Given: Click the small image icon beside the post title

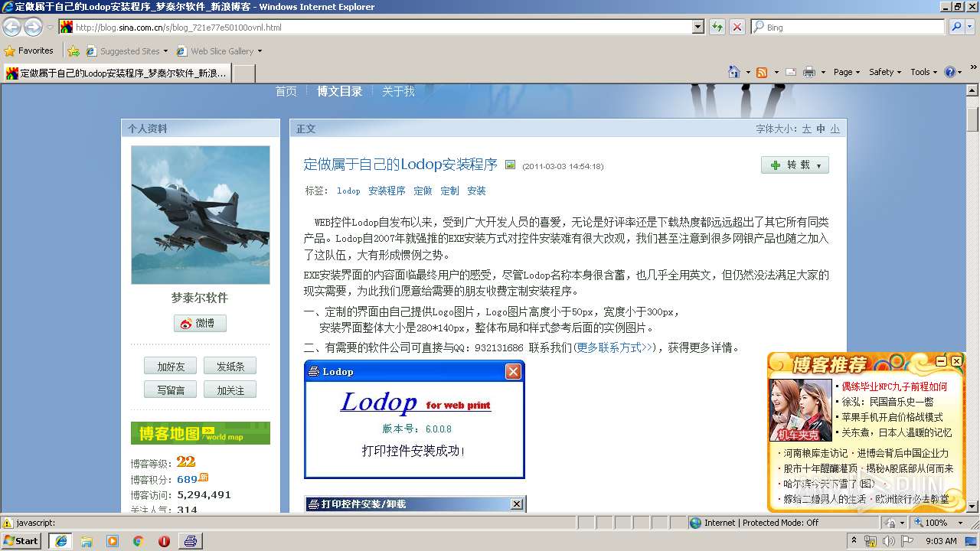Looking at the screenshot, I should (510, 164).
